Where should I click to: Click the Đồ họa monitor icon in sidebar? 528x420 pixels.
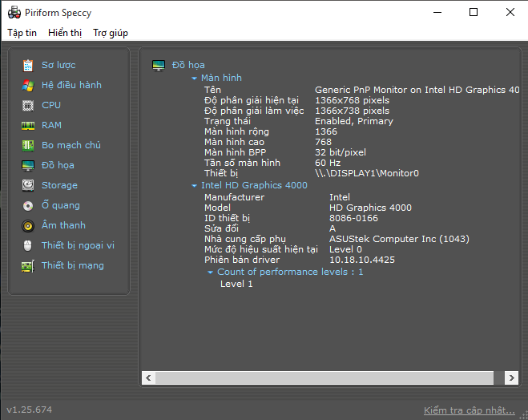pos(28,165)
